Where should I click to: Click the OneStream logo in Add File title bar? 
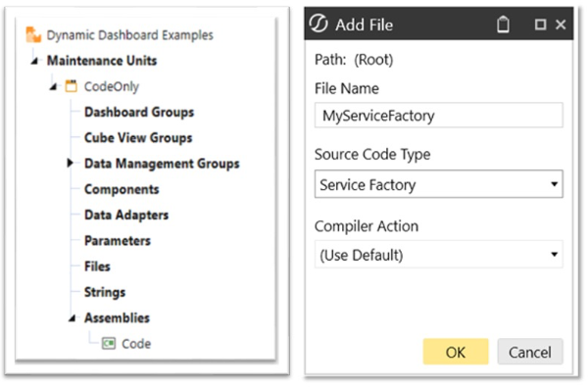coord(318,24)
